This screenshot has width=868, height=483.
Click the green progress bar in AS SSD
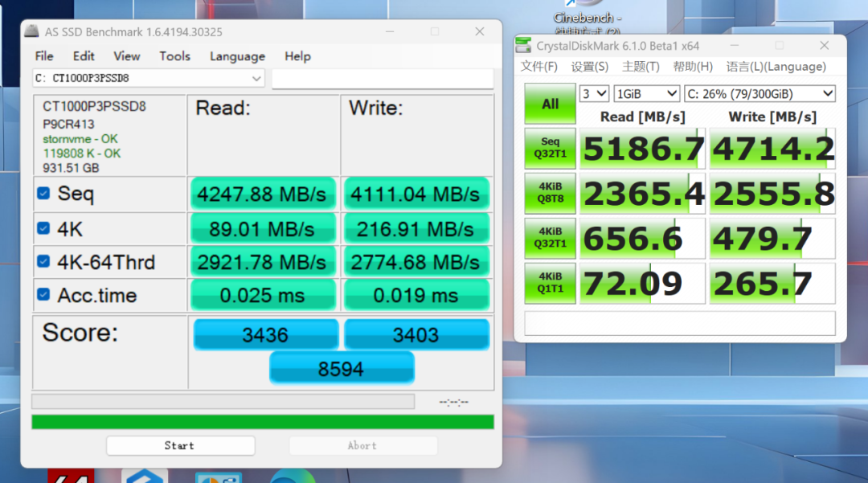click(x=262, y=422)
